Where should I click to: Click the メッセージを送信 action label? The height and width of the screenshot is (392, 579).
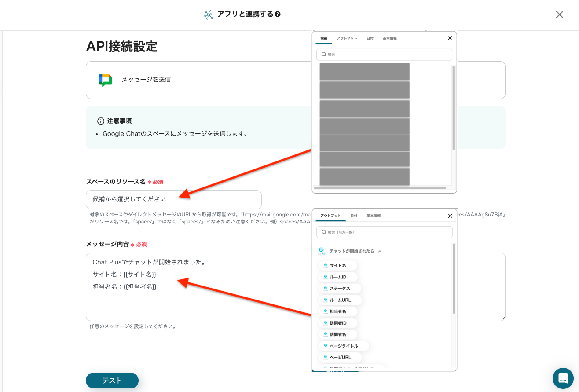click(x=146, y=80)
